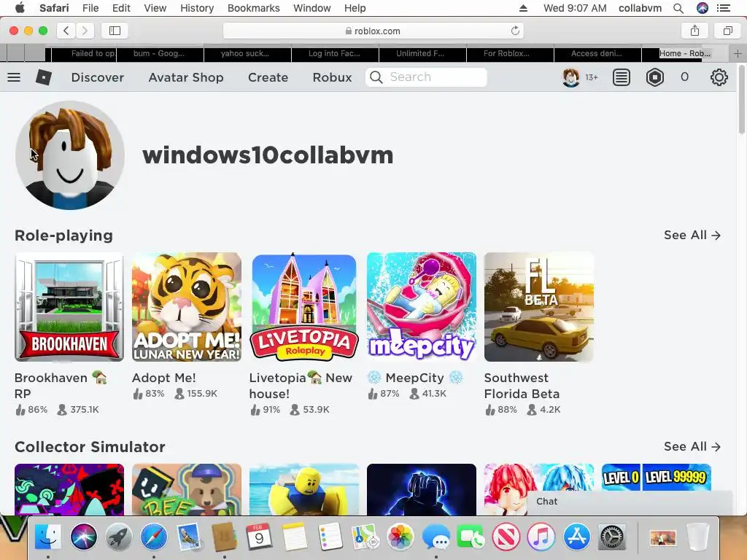Open System Preferences from the Dock

(612, 537)
